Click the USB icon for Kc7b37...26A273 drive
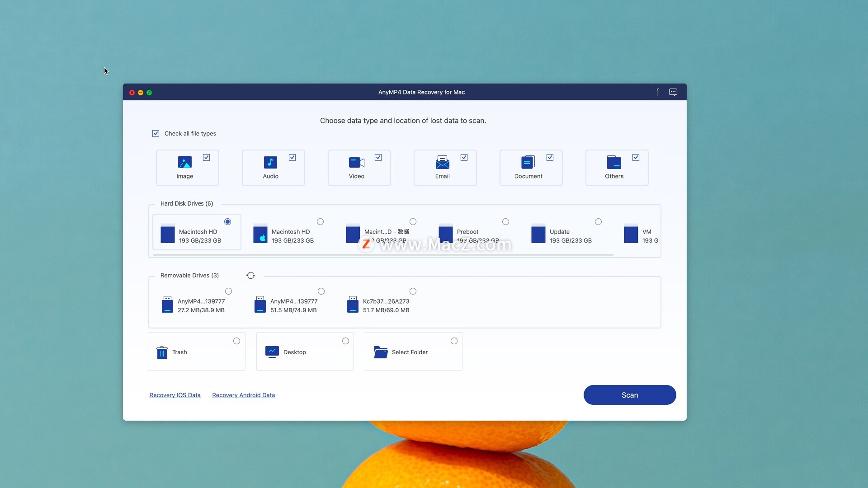The image size is (868, 488). click(x=353, y=305)
